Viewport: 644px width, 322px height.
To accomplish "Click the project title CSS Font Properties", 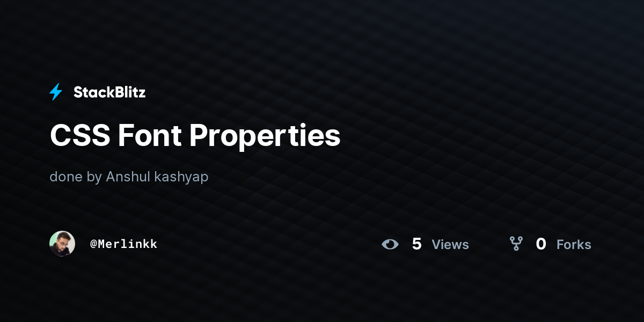I will [195, 136].
